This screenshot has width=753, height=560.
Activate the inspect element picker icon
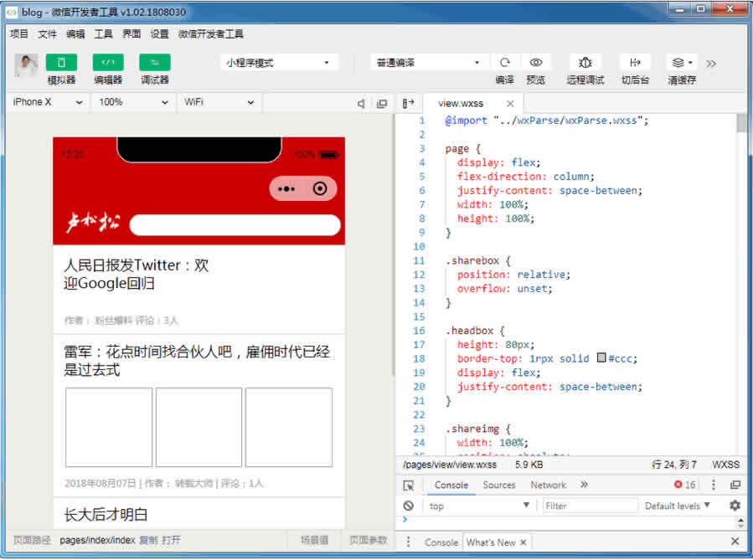(x=408, y=486)
